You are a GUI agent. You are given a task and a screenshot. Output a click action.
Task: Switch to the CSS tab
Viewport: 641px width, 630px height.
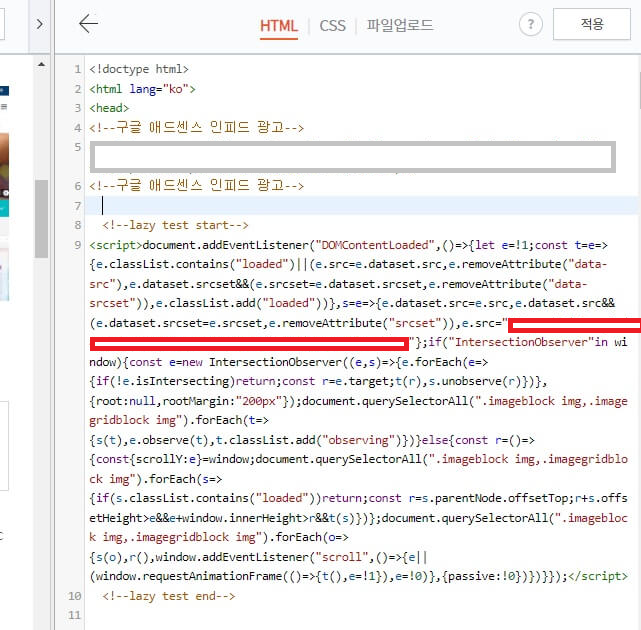click(x=332, y=26)
